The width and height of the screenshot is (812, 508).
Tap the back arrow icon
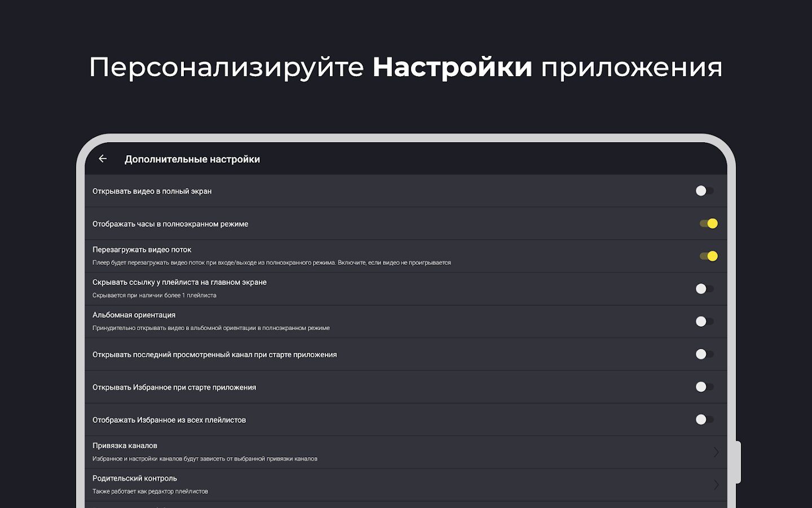(x=103, y=159)
